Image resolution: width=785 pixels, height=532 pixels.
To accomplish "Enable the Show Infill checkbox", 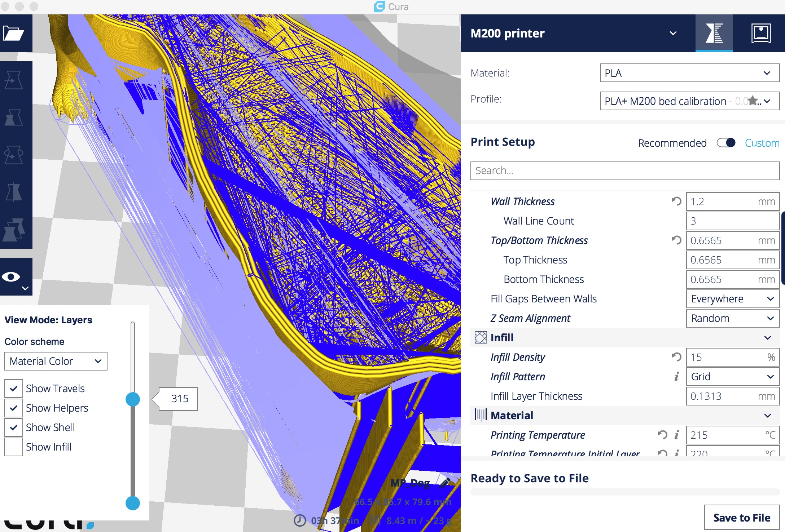I will (x=14, y=447).
